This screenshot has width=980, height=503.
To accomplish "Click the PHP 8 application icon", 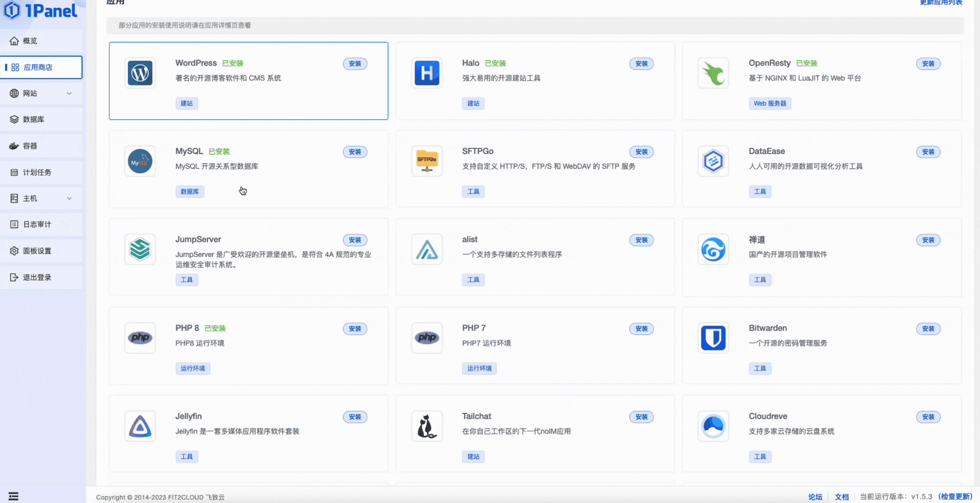I will click(x=140, y=338).
